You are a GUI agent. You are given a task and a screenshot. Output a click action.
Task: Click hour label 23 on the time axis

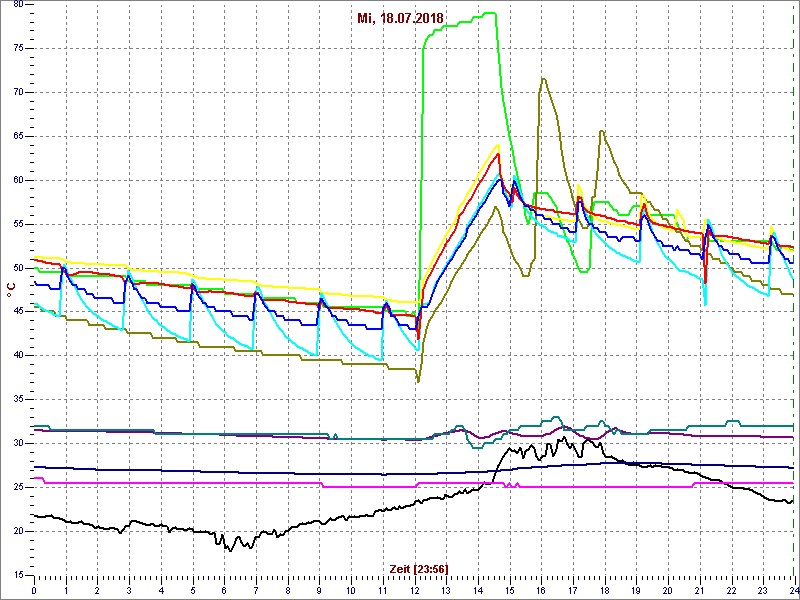coord(762,590)
